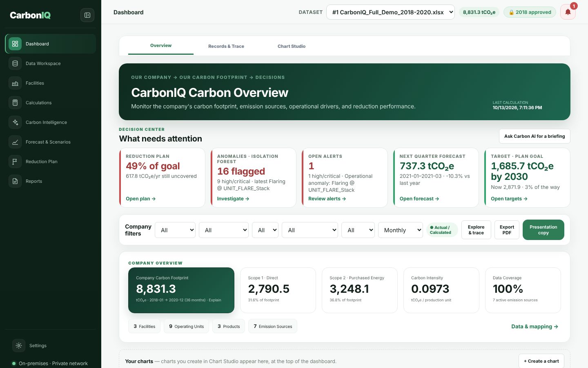588x368 pixels.
Task: Open Forecast & Scenarios chart icon
Action: coord(15,142)
